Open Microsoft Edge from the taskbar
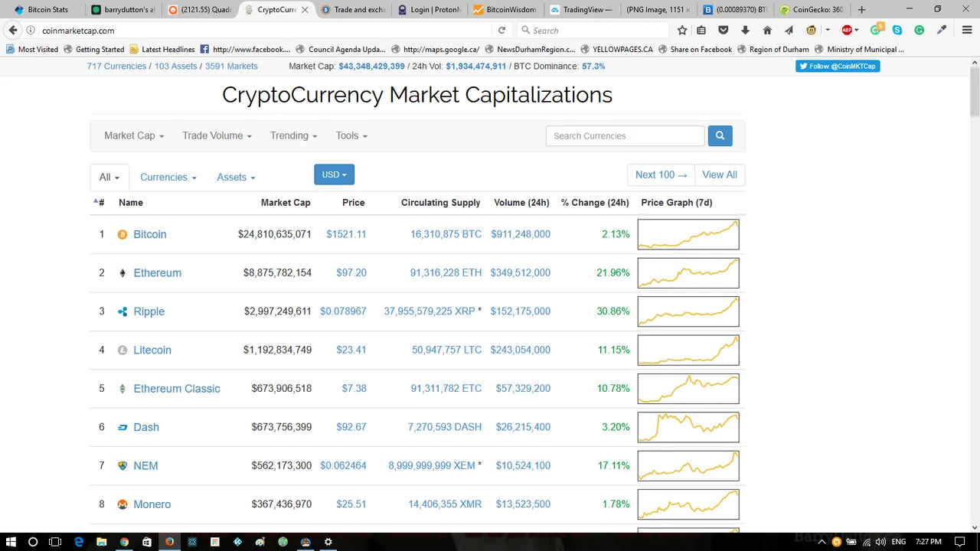The width and height of the screenshot is (980, 551). pyautogui.click(x=79, y=542)
